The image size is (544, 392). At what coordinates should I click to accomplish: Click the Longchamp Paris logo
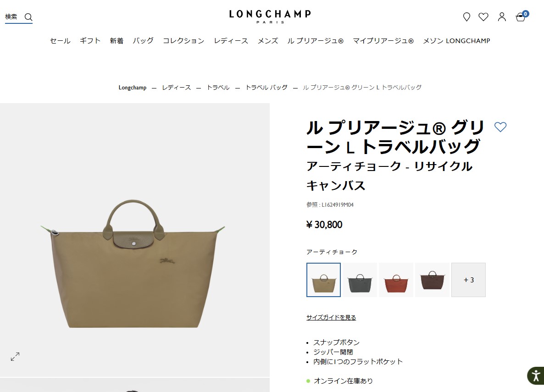(270, 17)
